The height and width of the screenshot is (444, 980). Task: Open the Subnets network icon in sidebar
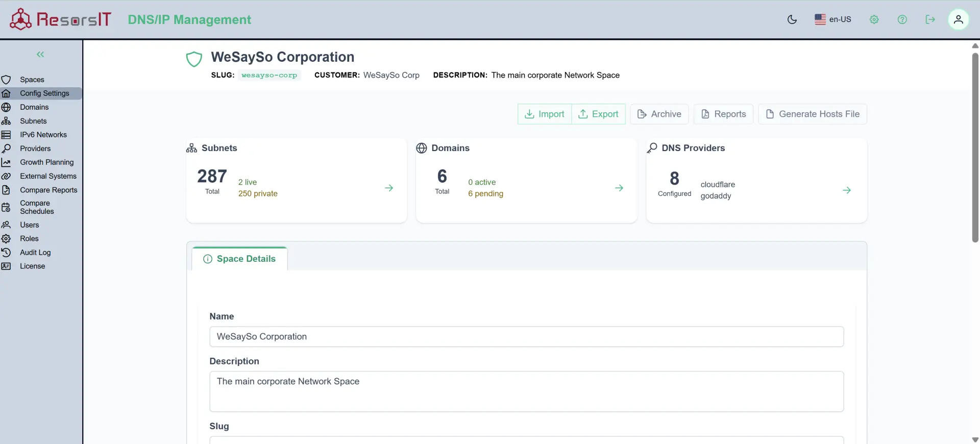pyautogui.click(x=6, y=121)
